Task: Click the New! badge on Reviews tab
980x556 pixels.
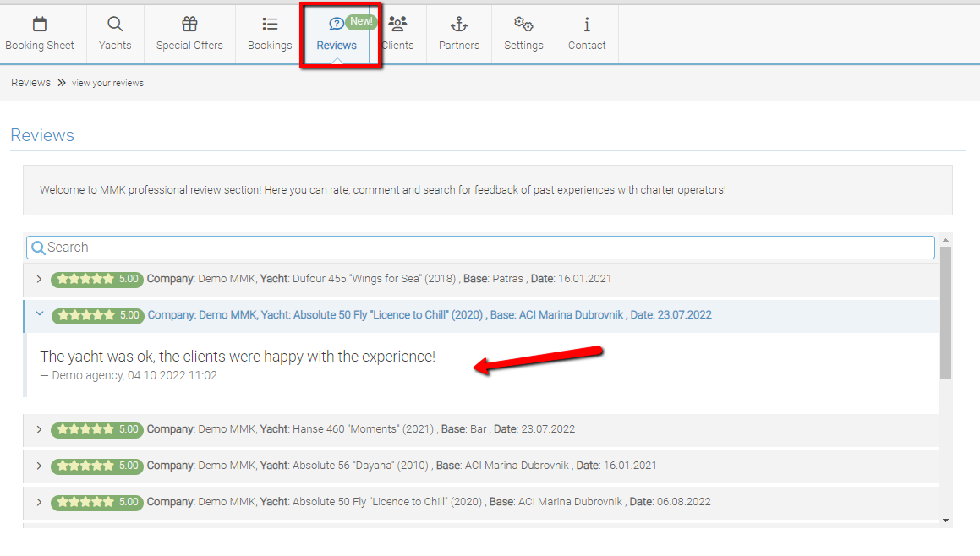Action: 361,21
